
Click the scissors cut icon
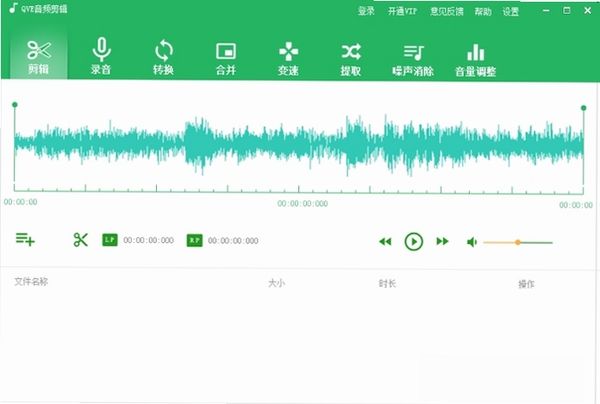pyautogui.click(x=81, y=240)
